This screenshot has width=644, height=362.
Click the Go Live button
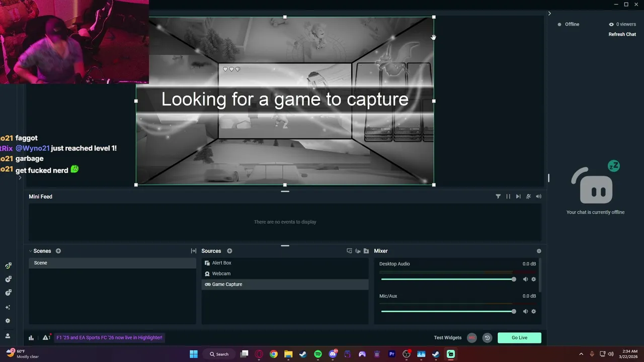coord(519,338)
